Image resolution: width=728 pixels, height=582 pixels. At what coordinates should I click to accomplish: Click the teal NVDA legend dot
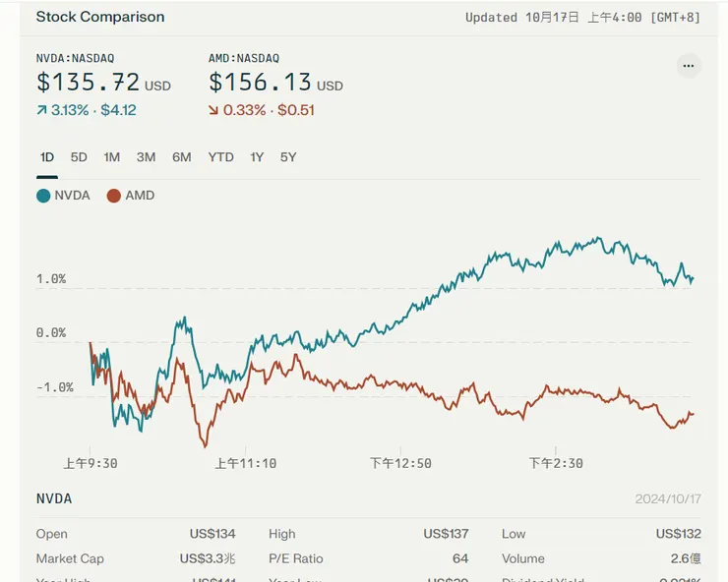tap(43, 196)
